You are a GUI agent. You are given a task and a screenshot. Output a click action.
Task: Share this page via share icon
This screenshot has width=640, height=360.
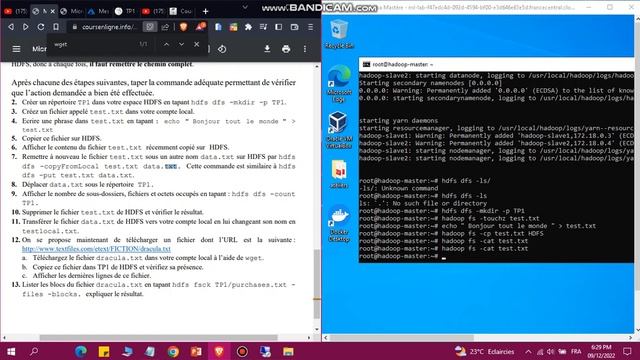click(165, 27)
